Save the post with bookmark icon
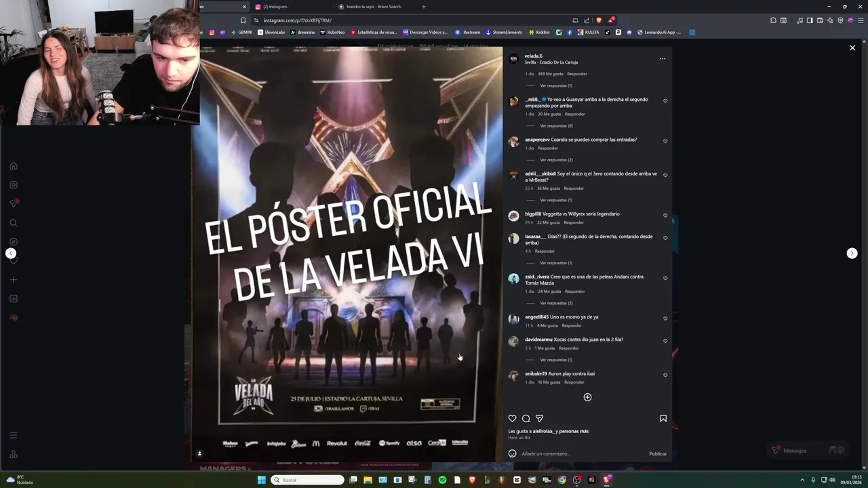 click(663, 418)
